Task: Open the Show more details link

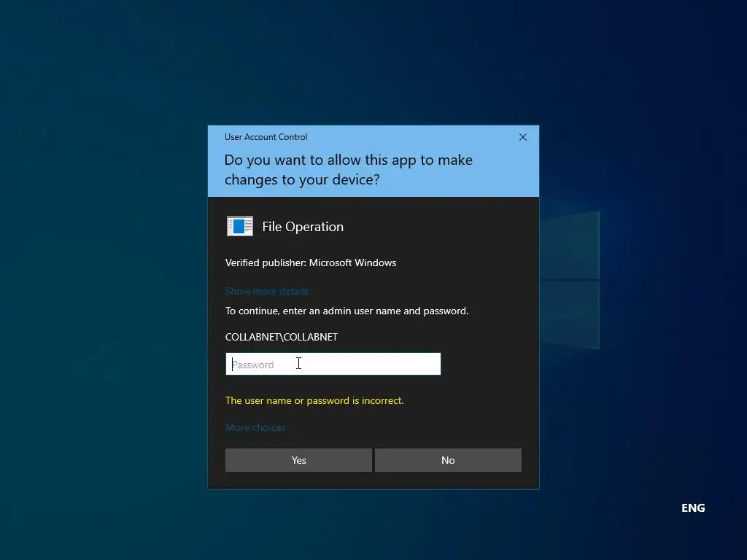Action: tap(267, 291)
